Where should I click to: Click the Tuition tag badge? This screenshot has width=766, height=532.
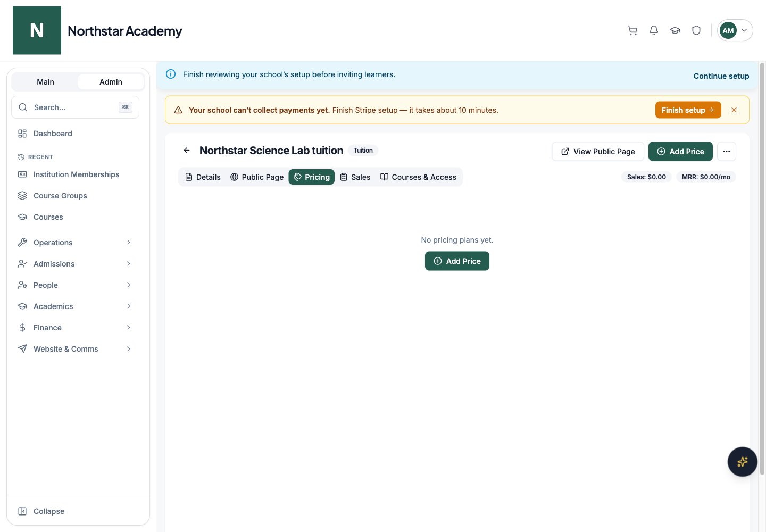(363, 151)
